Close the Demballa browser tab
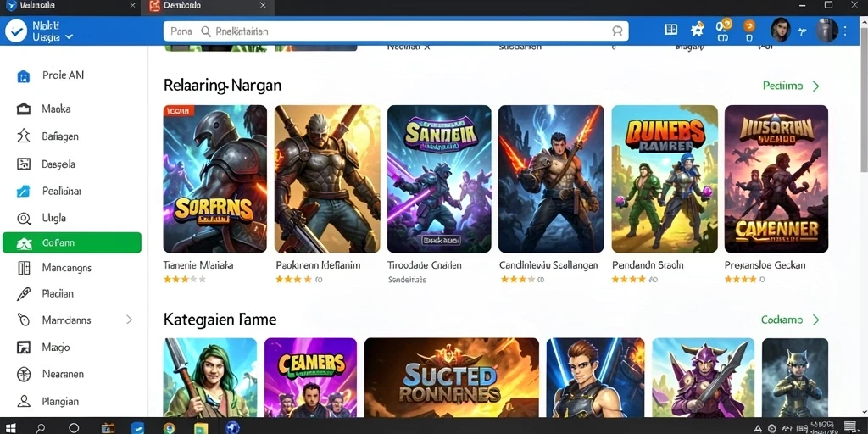 (263, 6)
